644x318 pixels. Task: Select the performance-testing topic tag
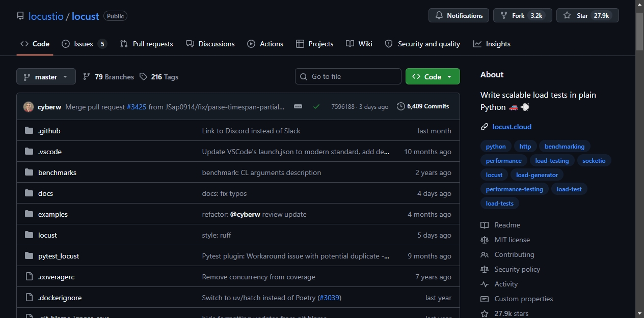tap(515, 189)
